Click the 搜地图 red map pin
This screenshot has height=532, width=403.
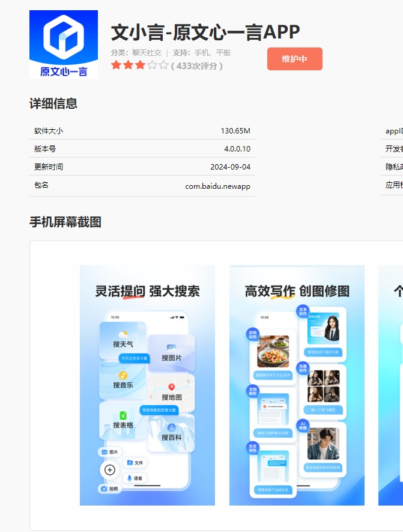click(171, 387)
